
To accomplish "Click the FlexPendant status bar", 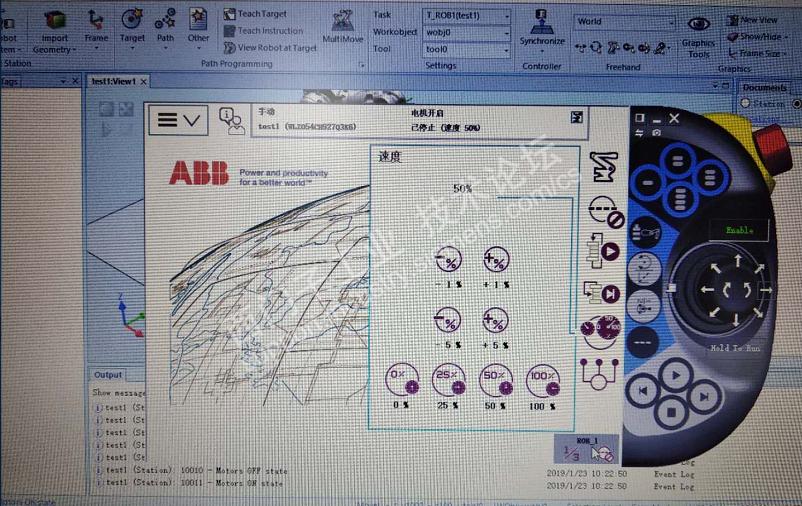I will [x=419, y=120].
